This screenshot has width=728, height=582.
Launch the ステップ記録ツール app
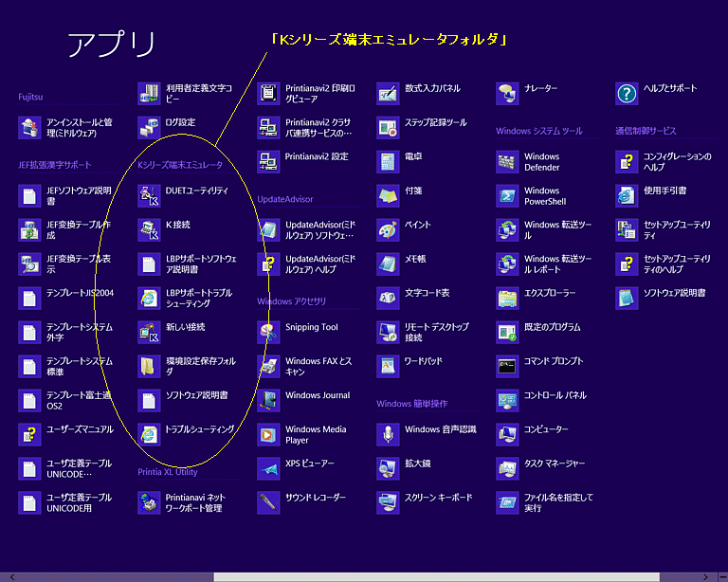point(388,128)
